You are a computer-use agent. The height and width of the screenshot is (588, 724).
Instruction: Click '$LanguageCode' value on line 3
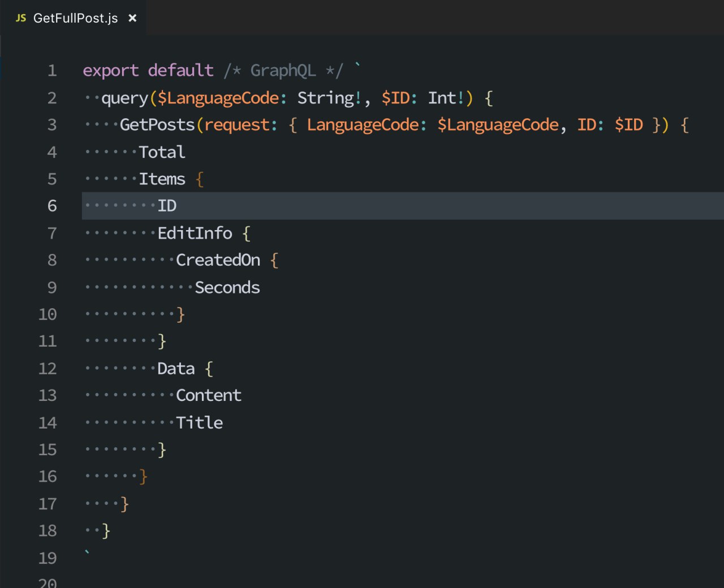tap(498, 125)
